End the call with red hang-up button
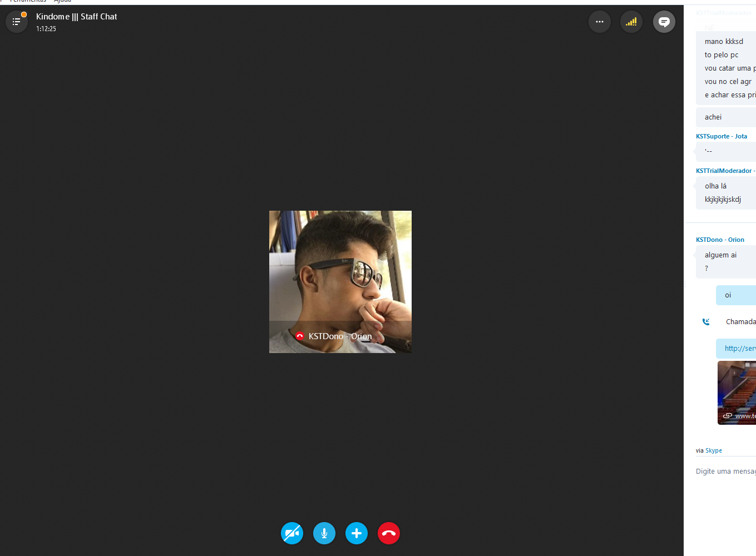The height and width of the screenshot is (556, 756). pos(389,533)
